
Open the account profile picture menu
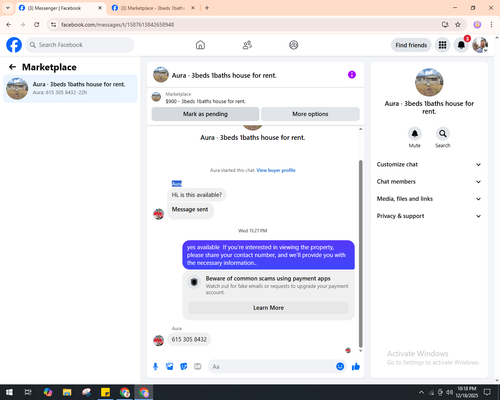[480, 45]
